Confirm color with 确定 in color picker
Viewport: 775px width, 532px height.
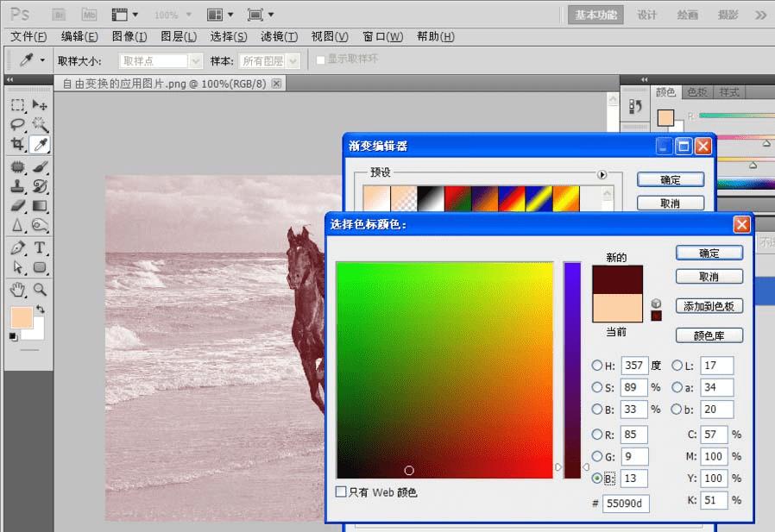pyautogui.click(x=709, y=253)
